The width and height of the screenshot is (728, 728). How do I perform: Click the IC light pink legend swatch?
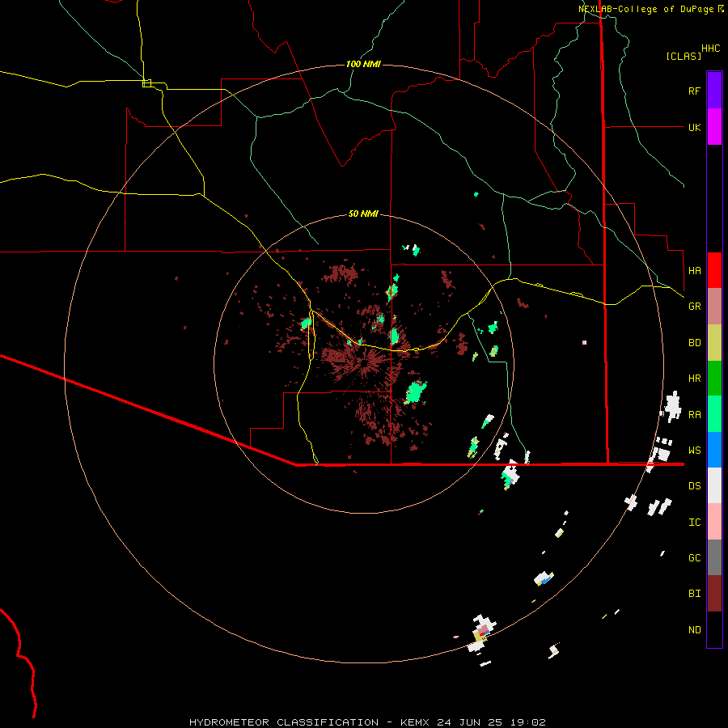pos(714,522)
